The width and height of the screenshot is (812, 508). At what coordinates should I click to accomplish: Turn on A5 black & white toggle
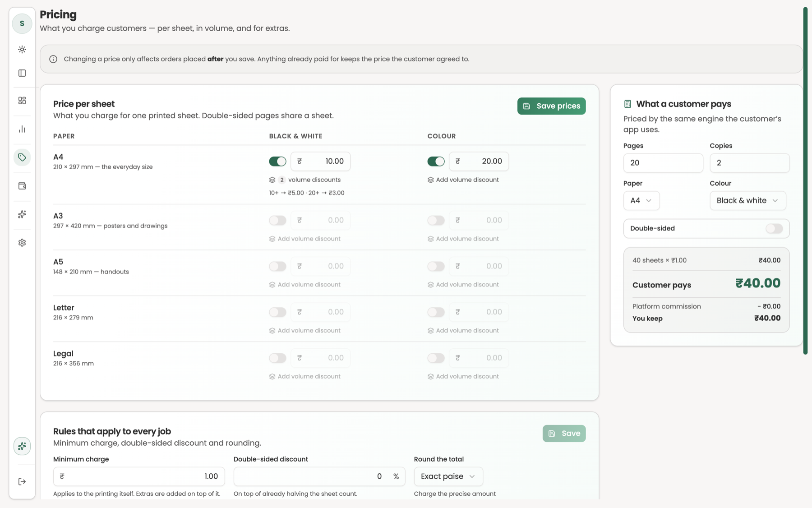[277, 266]
